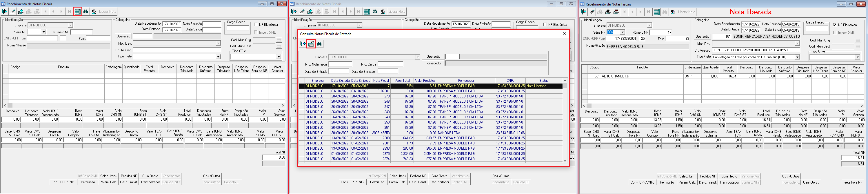Image resolution: width=868 pixels, height=194 pixels.
Task: Uncheck the checked NF Eletrônica checkbox
Action: [835, 25]
